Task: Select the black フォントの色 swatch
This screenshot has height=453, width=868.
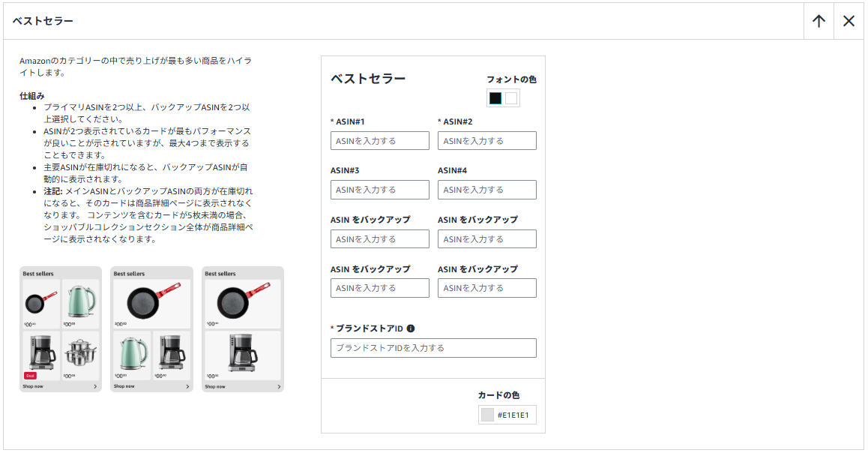Action: tap(495, 98)
